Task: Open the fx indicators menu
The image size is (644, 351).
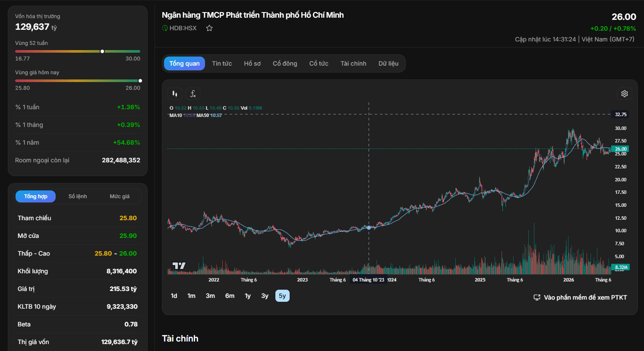Action: coord(193,94)
